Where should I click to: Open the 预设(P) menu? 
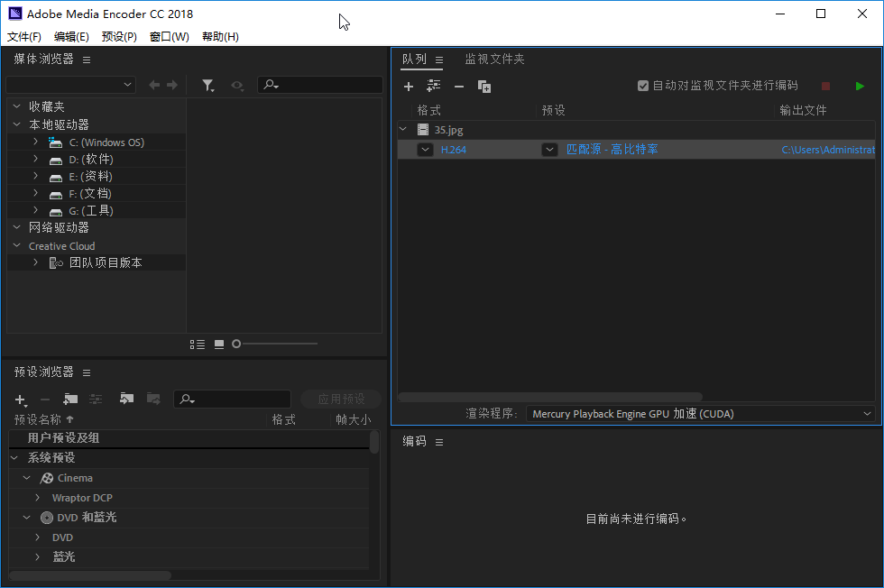click(x=119, y=37)
